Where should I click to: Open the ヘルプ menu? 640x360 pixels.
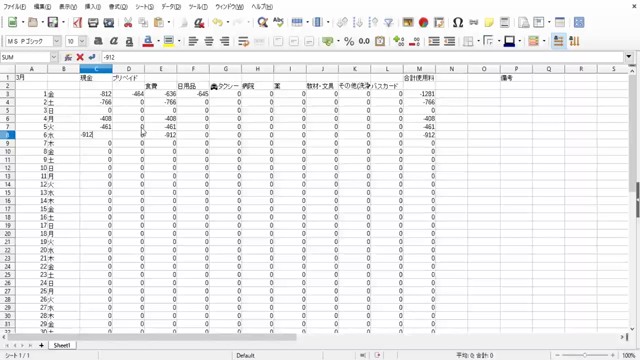262,7
